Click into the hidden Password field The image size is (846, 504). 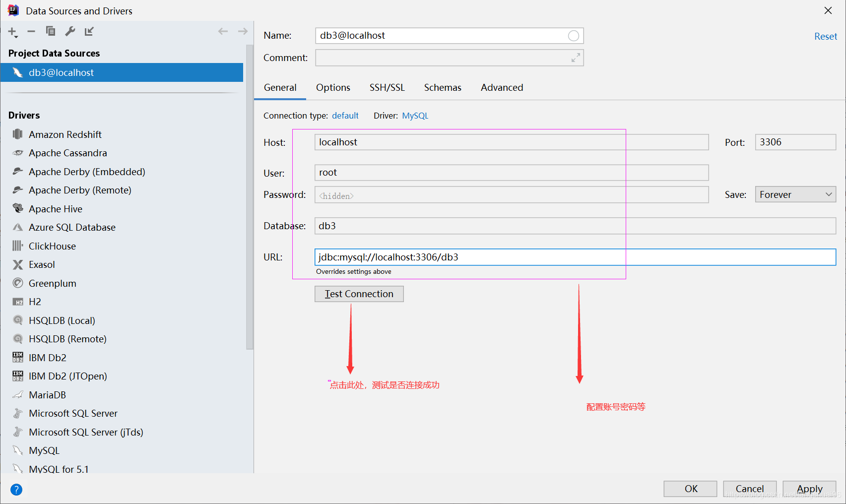click(512, 195)
